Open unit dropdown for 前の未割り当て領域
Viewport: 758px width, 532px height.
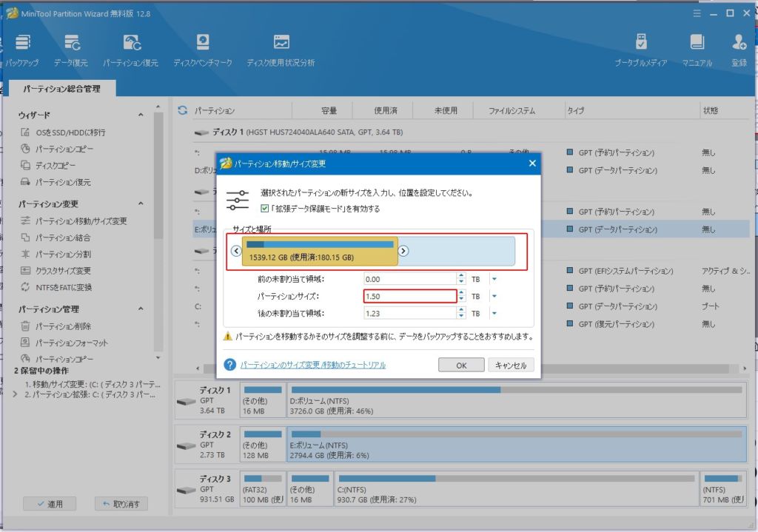[x=494, y=279]
